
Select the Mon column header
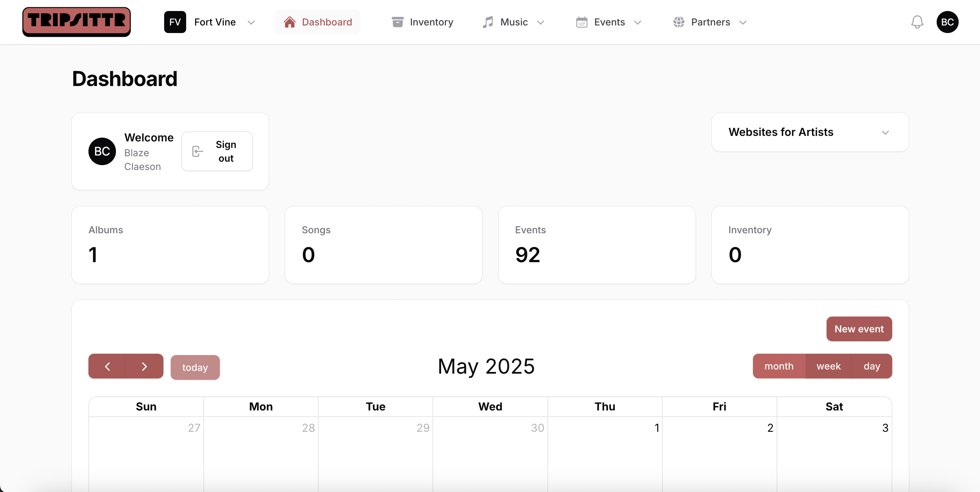(x=261, y=407)
